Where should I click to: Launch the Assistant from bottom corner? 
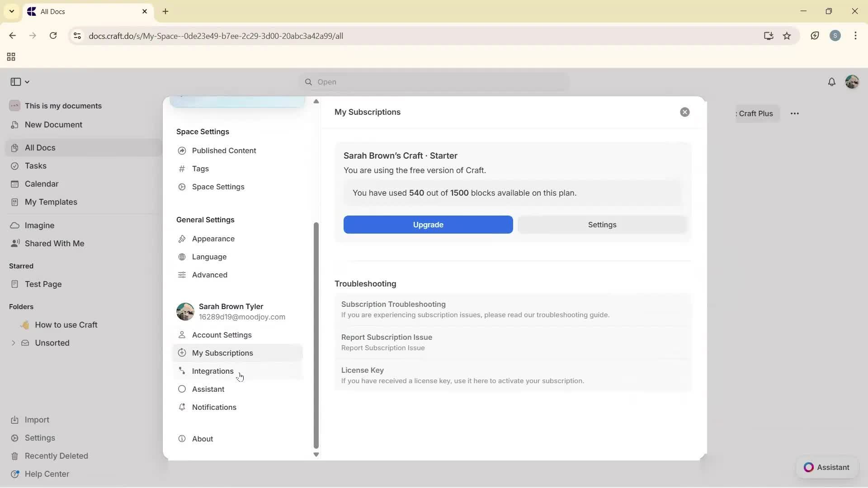pyautogui.click(x=827, y=467)
